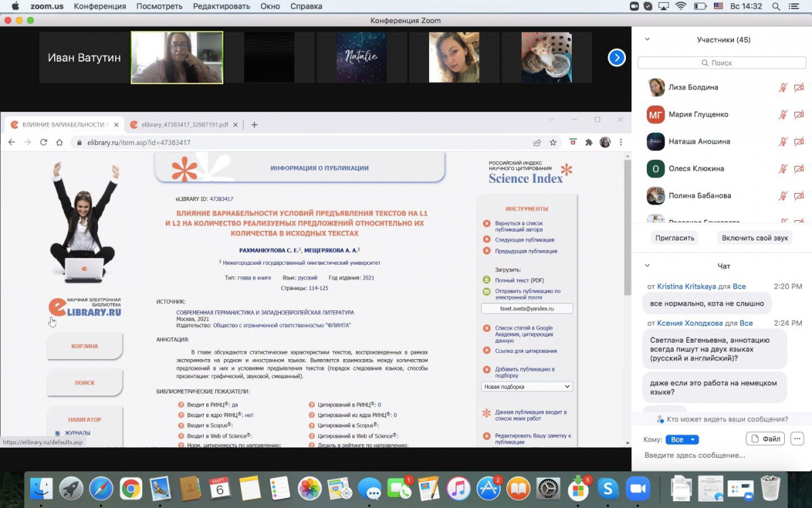
Task: Open the App Store from the Dock
Action: 489,488
